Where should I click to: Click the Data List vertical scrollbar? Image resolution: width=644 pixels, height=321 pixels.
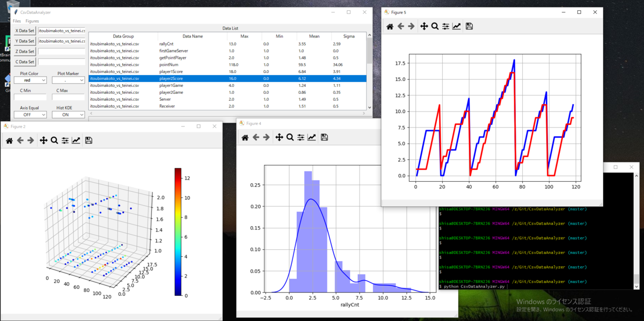[x=369, y=71]
